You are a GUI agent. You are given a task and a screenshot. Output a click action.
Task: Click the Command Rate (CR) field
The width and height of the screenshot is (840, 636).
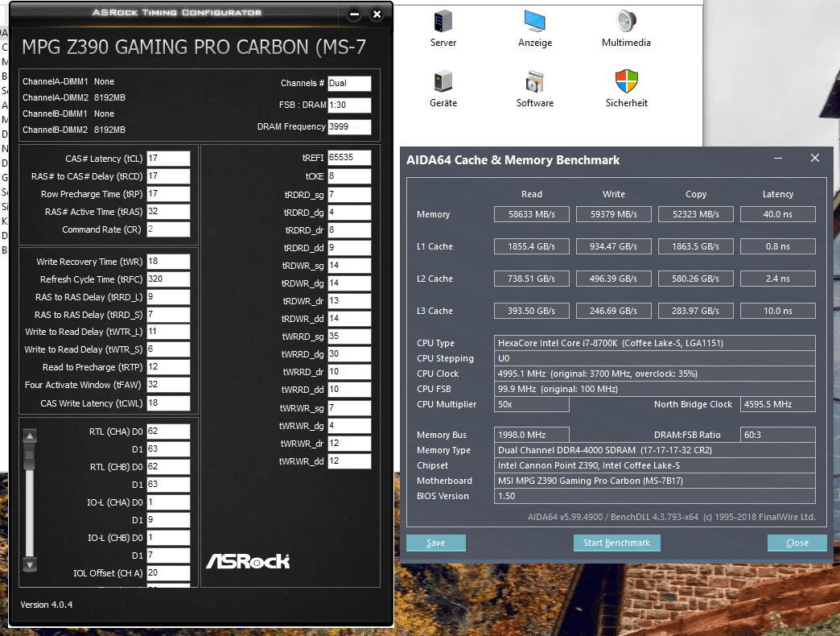(x=168, y=229)
